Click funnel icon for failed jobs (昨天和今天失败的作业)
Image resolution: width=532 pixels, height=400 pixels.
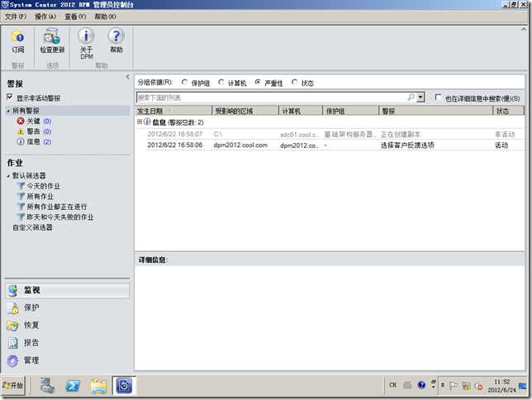tap(21, 217)
